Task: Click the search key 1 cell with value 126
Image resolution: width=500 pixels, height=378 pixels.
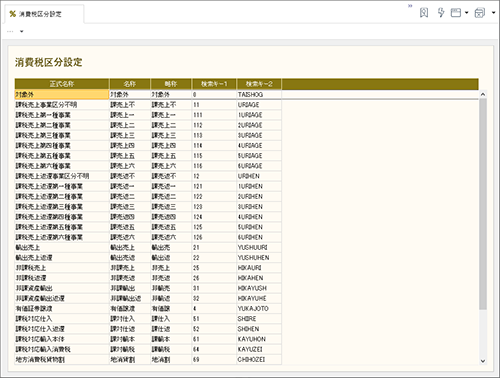Action: (214, 237)
